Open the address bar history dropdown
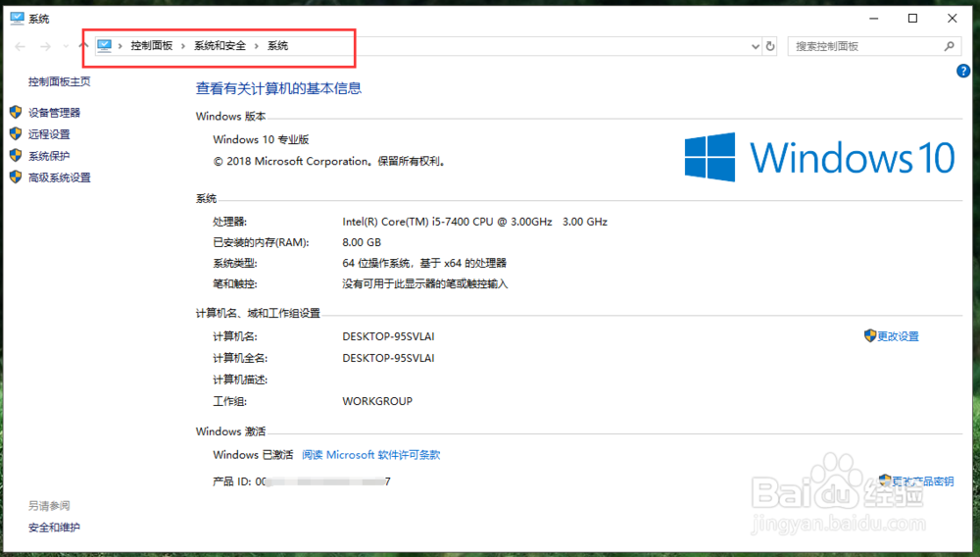 [755, 46]
